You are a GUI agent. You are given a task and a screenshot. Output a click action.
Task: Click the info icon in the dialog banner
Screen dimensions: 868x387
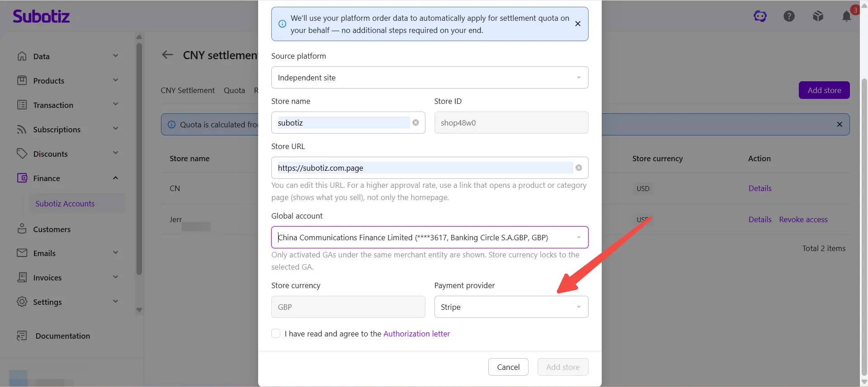tap(282, 24)
